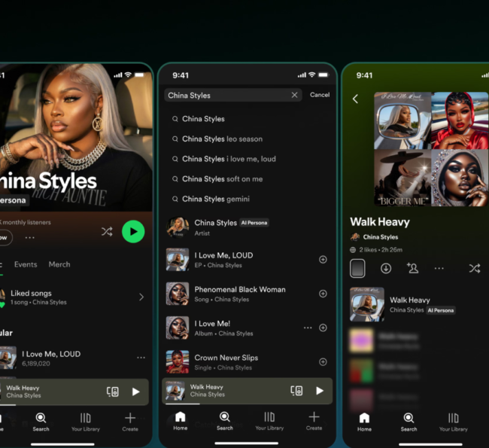Clear search field with X icon

click(294, 95)
